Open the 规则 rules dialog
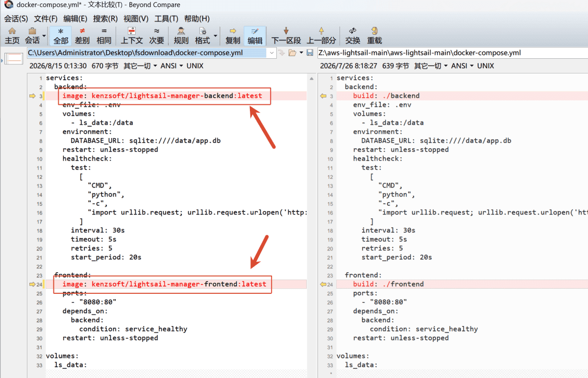Screen dimensions: 588x378 pyautogui.click(x=181, y=36)
